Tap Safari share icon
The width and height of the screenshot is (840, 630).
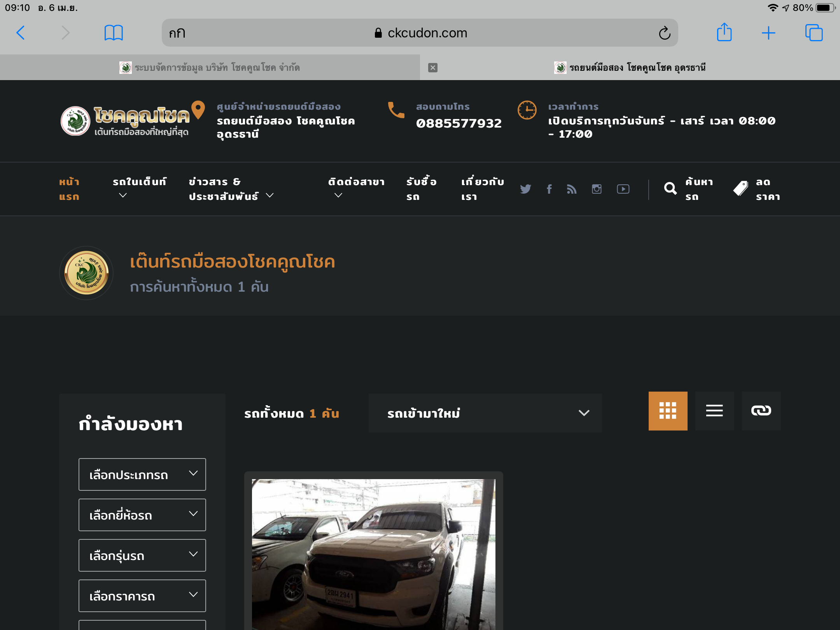pos(724,33)
